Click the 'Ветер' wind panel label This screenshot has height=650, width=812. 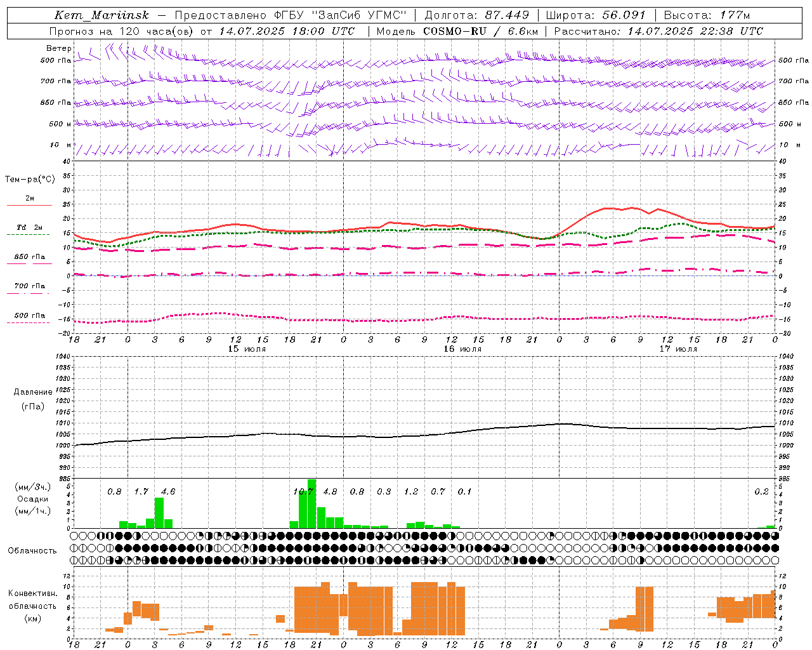(x=59, y=48)
